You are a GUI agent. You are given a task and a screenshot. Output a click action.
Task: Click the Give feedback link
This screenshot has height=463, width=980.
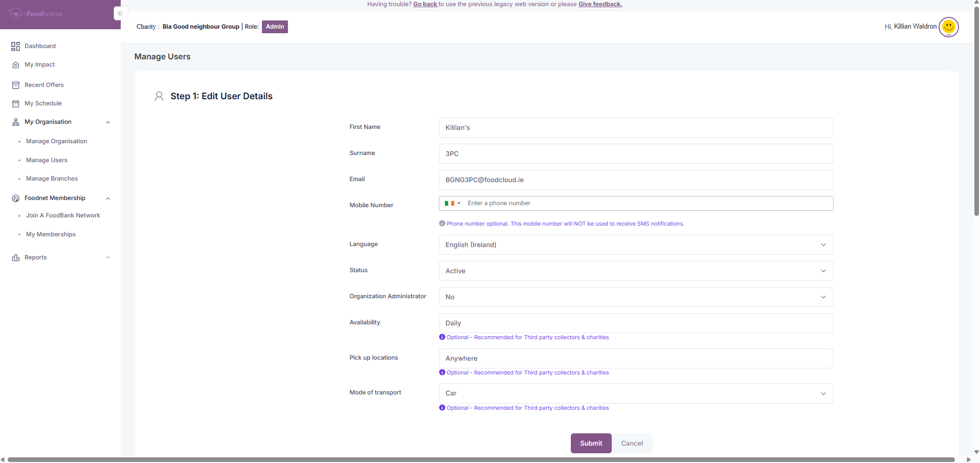pos(600,4)
